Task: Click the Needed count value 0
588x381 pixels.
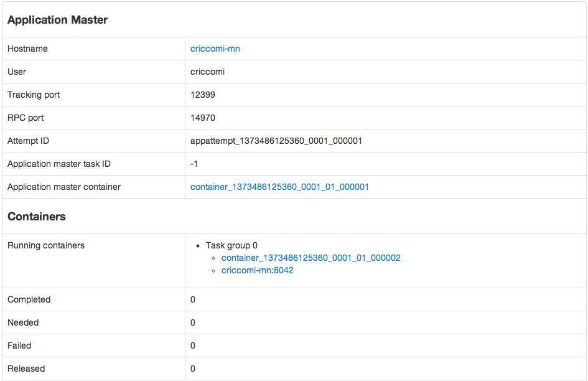Action: click(193, 322)
